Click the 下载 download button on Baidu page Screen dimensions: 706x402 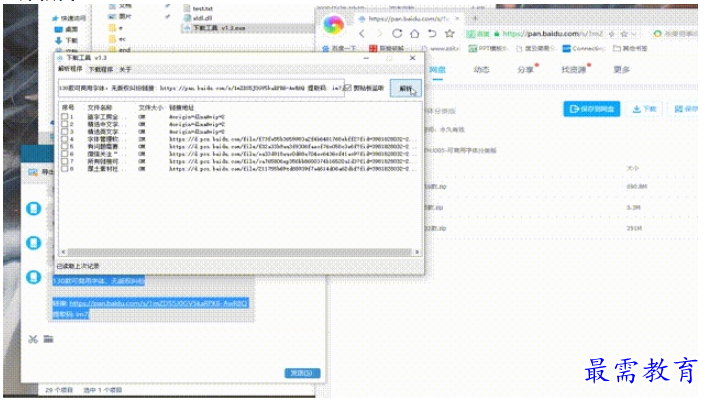(644, 109)
